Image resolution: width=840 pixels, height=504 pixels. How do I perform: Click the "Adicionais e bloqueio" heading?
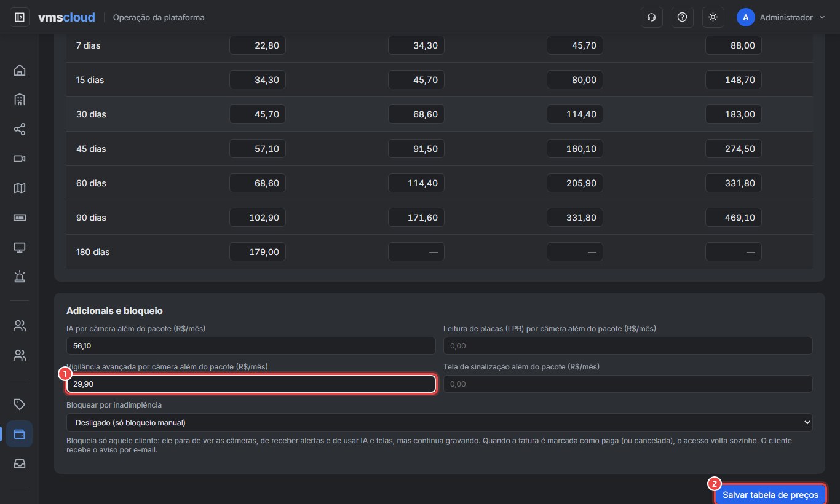tap(114, 311)
